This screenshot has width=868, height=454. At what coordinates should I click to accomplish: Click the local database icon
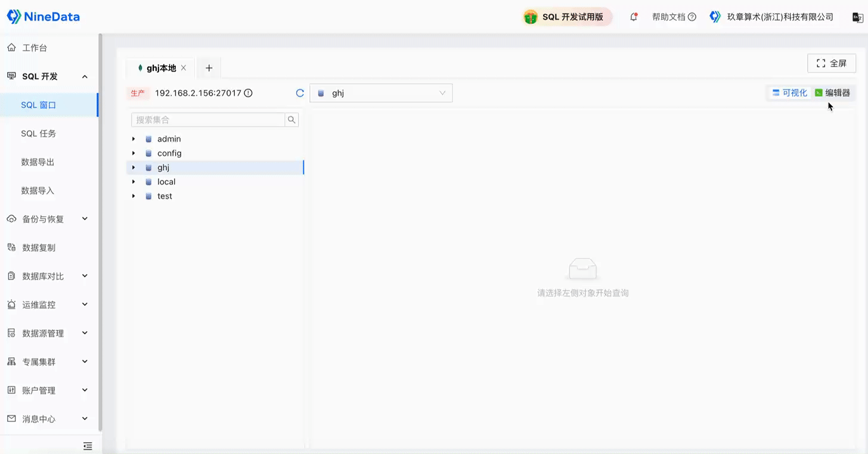[148, 182]
